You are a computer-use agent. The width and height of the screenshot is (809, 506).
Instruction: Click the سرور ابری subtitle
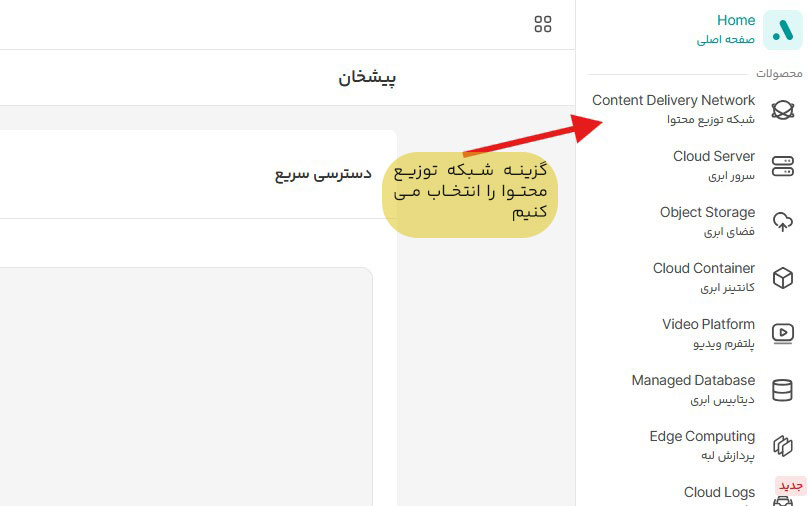point(731,176)
